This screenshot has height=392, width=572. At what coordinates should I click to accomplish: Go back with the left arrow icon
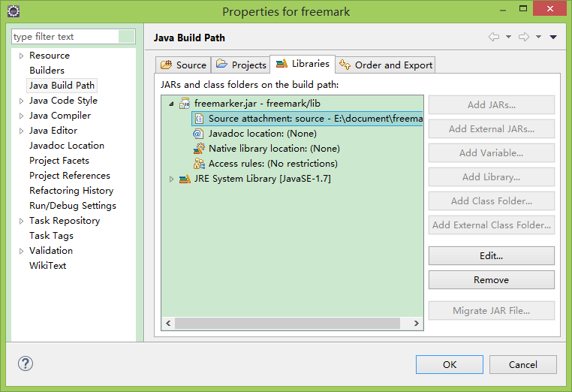point(494,37)
